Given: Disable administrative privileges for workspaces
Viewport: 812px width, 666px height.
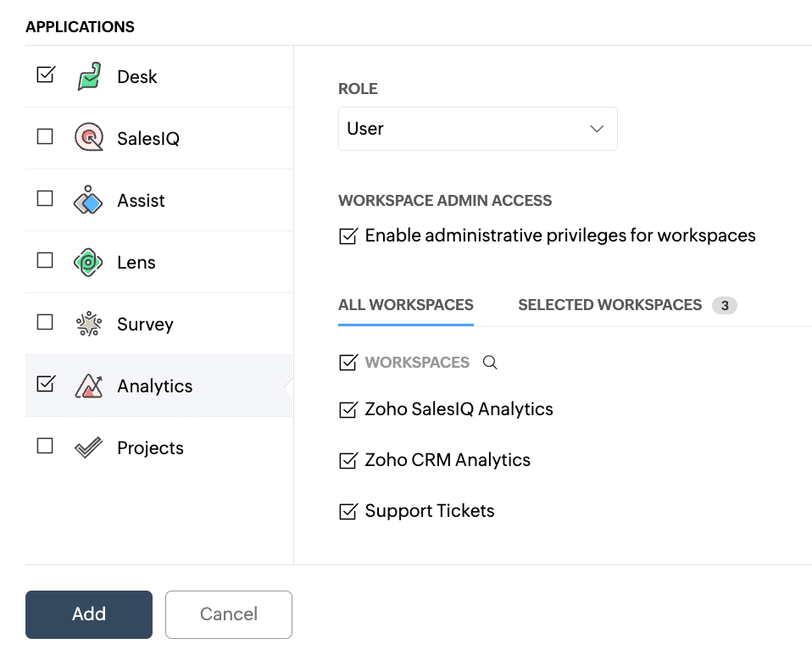Looking at the screenshot, I should point(348,236).
